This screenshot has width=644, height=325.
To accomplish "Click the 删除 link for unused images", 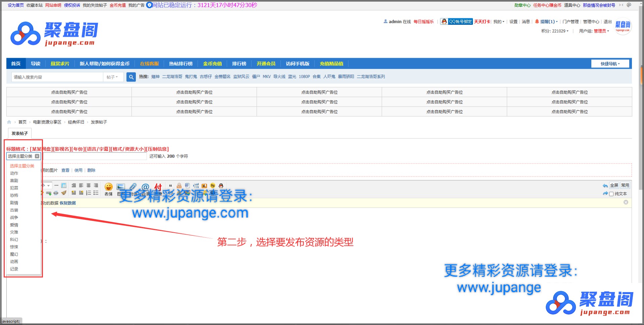I will (91, 170).
